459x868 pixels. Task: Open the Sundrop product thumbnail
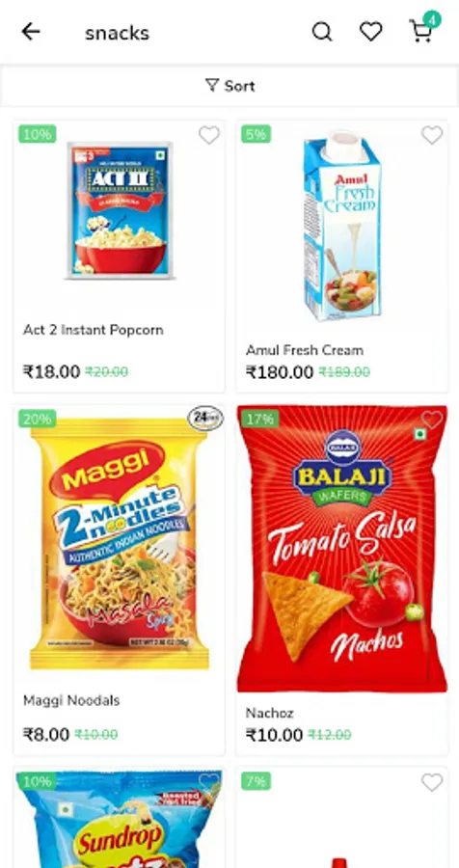(120, 819)
